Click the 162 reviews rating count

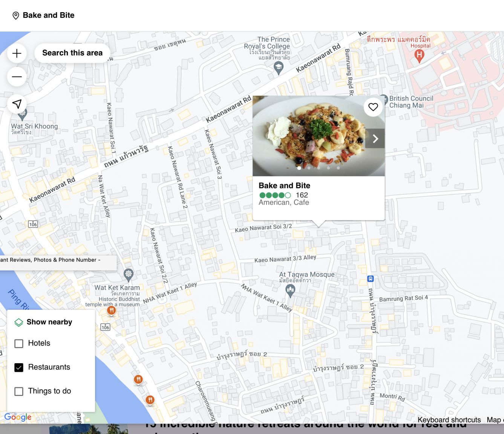click(x=302, y=195)
